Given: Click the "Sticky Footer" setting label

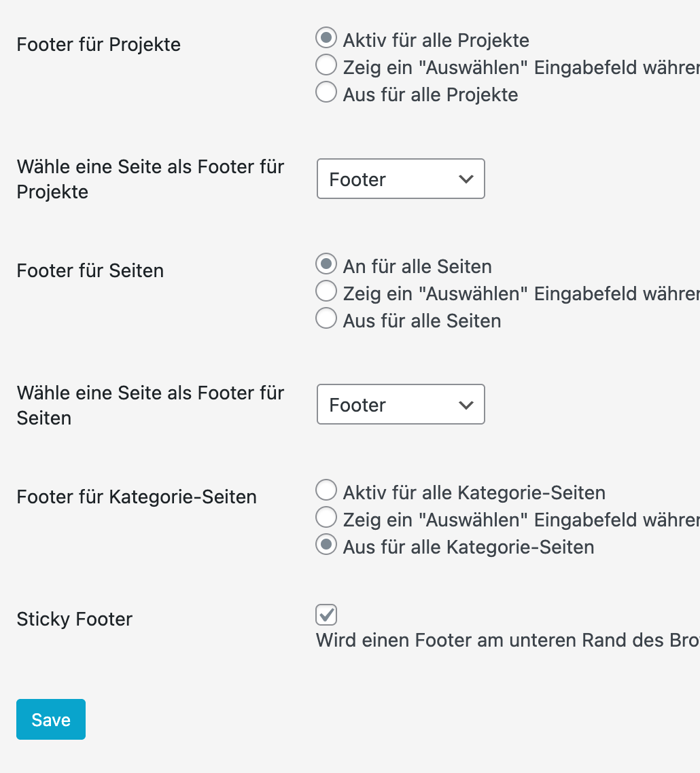Looking at the screenshot, I should [74, 619].
